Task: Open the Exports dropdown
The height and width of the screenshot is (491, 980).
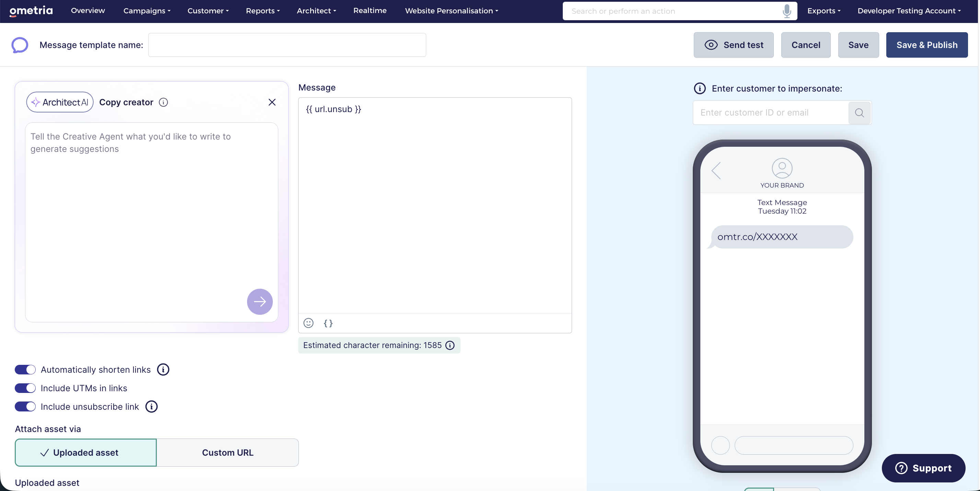Action: coord(824,11)
